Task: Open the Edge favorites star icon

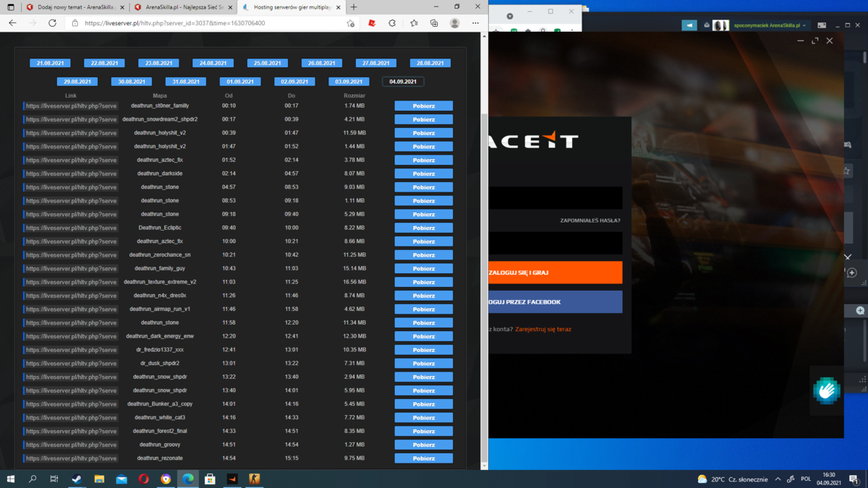Action: (x=414, y=23)
